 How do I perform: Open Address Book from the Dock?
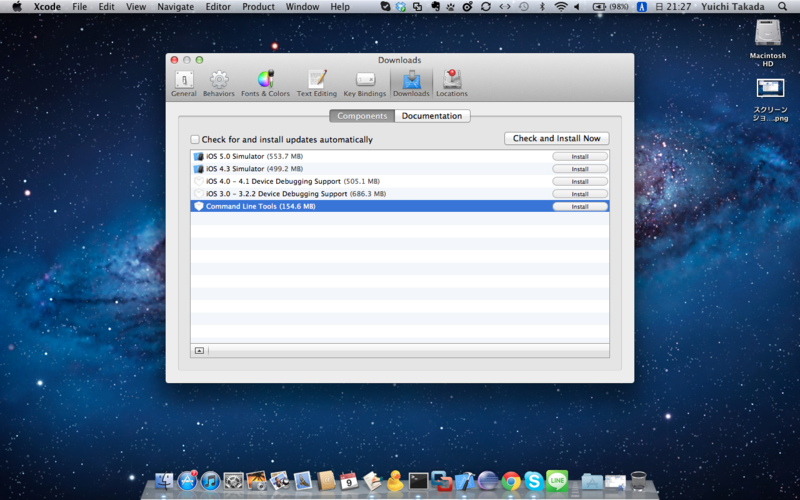[x=326, y=481]
